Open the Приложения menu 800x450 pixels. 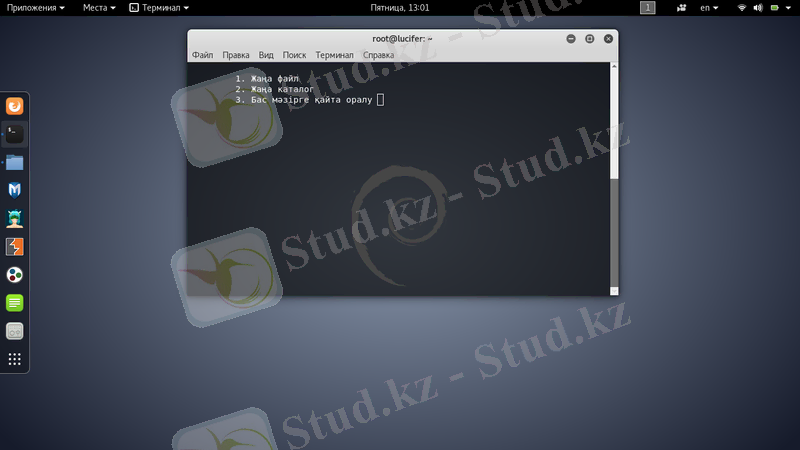(x=36, y=8)
